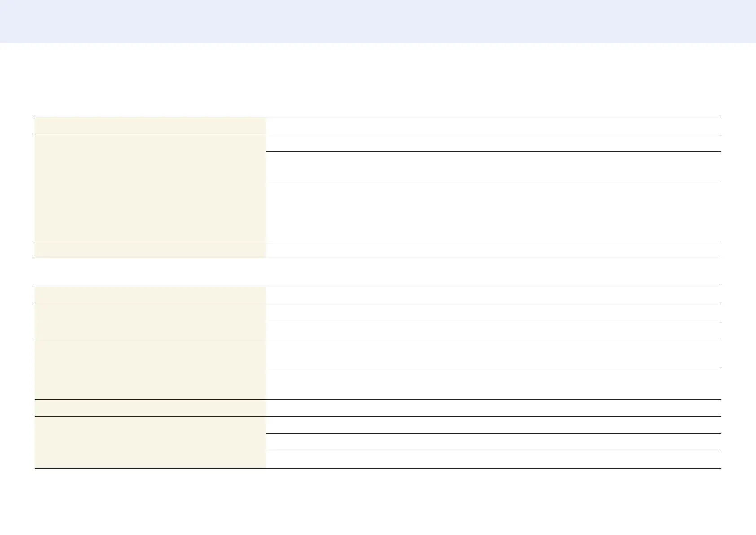
Task: Select the first beige cell of the upper table
Action: [x=150, y=126]
